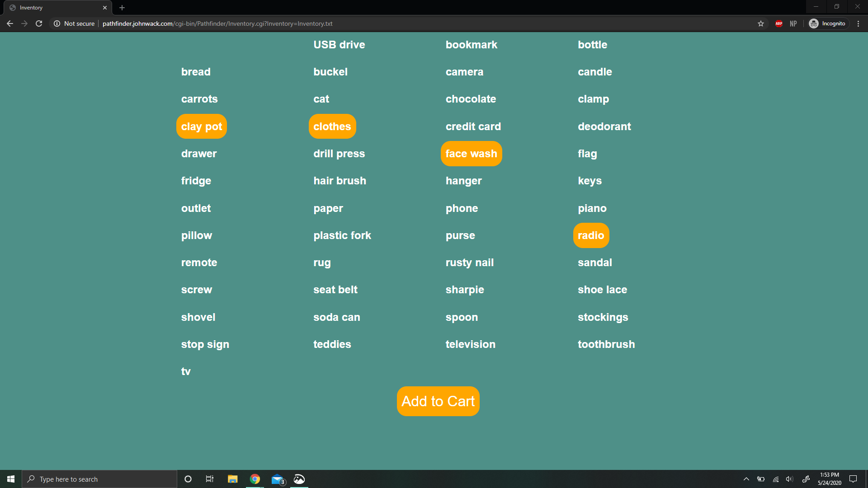This screenshot has height=488, width=868.
Task: Open the Mail app in the taskbar
Action: click(x=277, y=479)
